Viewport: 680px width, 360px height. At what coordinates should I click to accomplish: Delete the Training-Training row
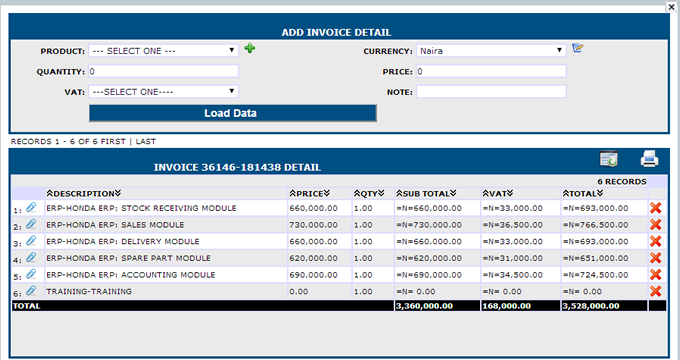pos(655,291)
